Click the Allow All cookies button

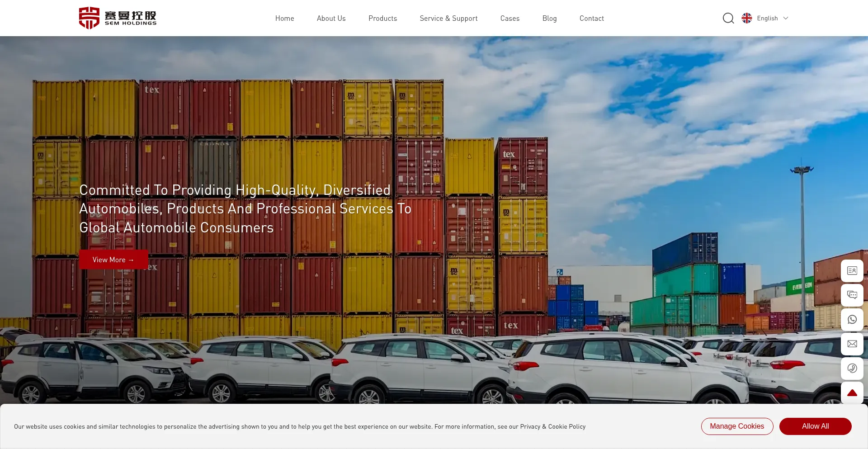click(815, 426)
